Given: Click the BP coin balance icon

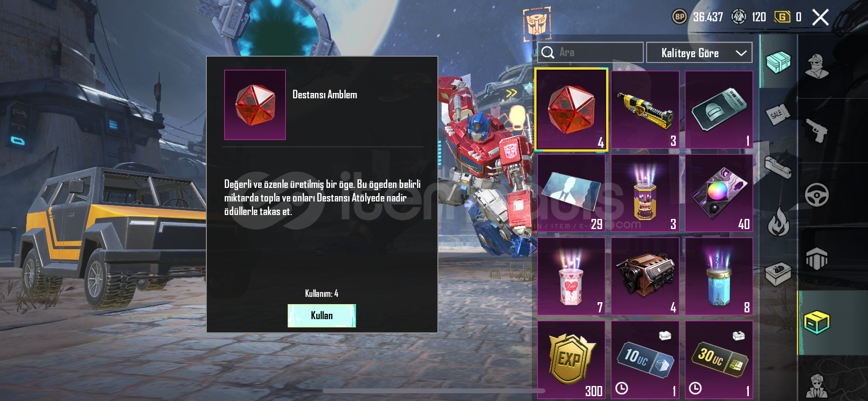Looking at the screenshot, I should coord(679,17).
